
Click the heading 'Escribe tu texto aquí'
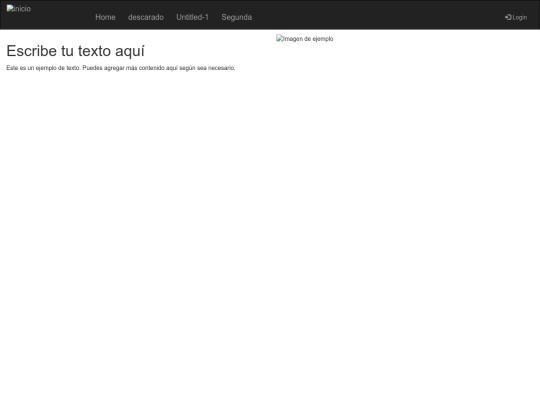tap(75, 51)
